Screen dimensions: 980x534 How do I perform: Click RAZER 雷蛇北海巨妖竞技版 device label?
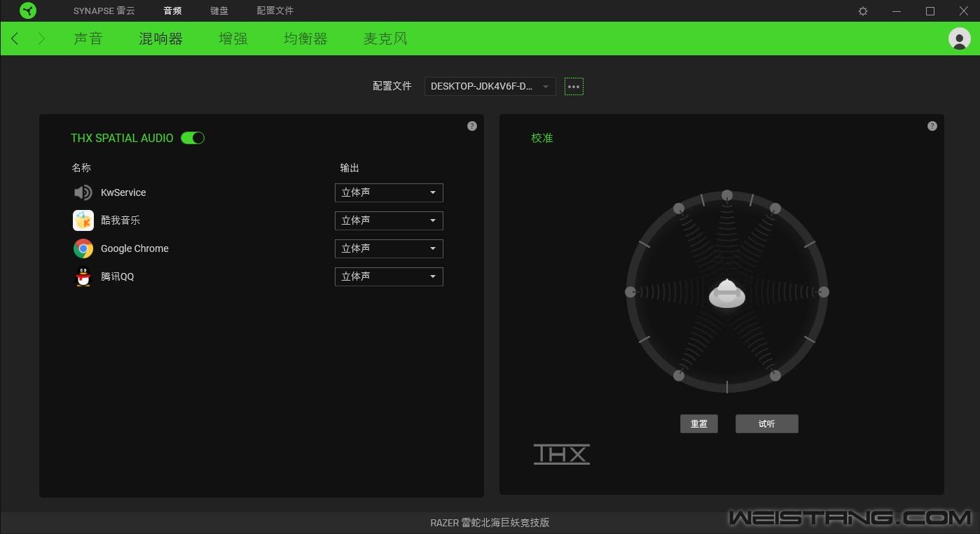[490, 523]
